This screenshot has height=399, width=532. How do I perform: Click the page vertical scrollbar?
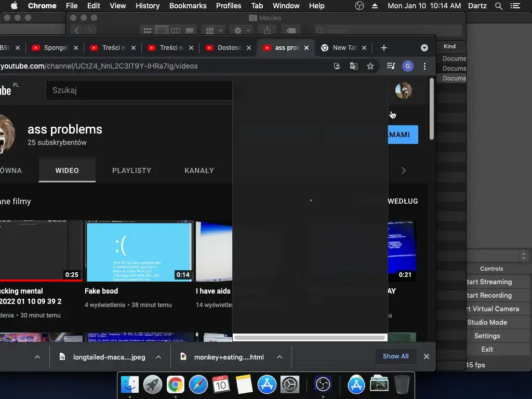(x=432, y=109)
